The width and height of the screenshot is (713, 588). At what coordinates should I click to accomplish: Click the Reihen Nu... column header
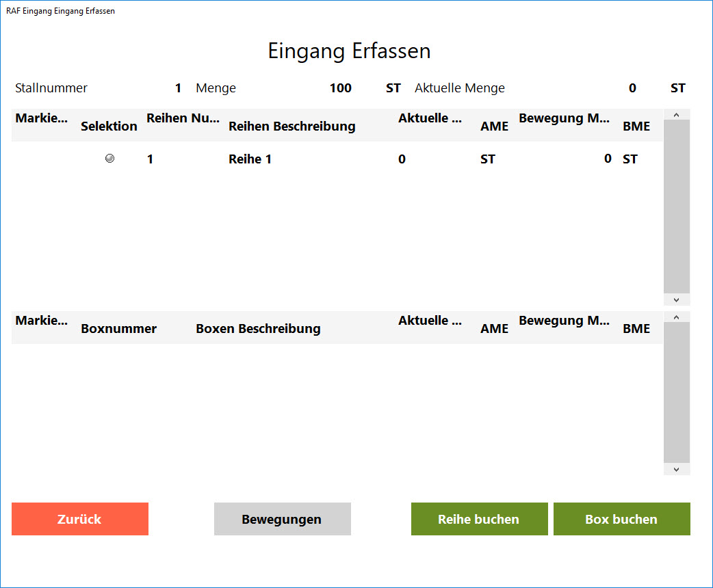(181, 118)
